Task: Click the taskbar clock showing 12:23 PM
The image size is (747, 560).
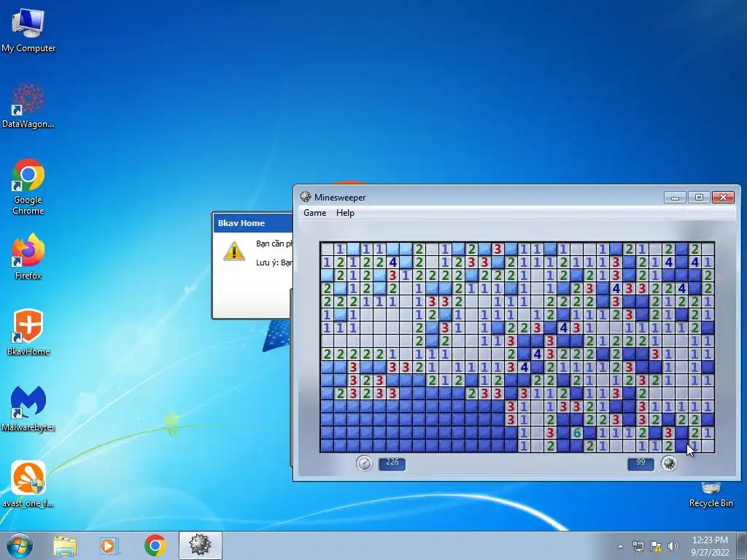Action: 710,545
